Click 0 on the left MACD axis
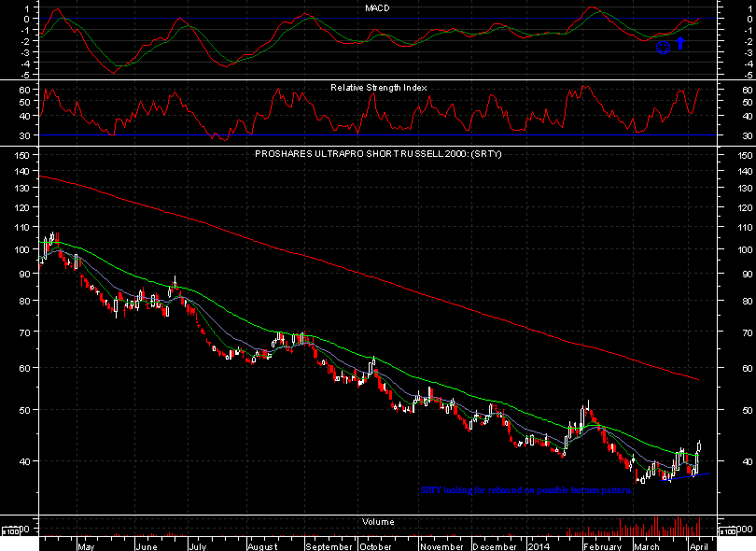Viewport: 756px width, 551px height. click(27, 19)
